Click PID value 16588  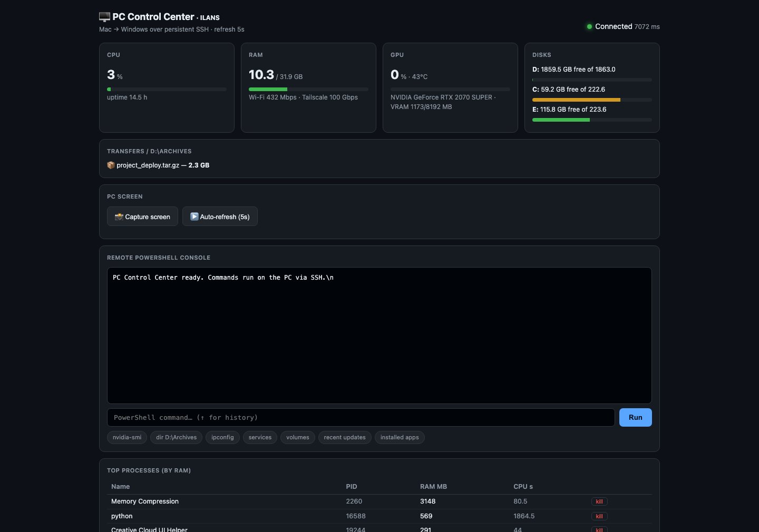coord(356,516)
